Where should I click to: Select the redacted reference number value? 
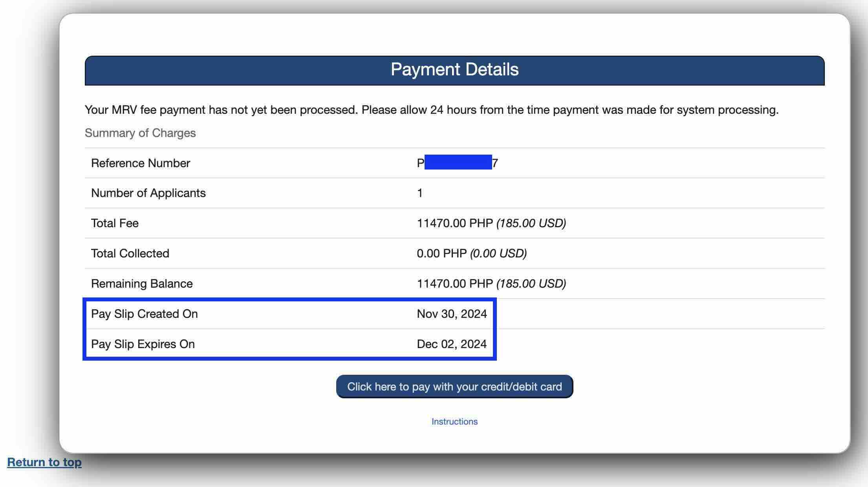[457, 163]
